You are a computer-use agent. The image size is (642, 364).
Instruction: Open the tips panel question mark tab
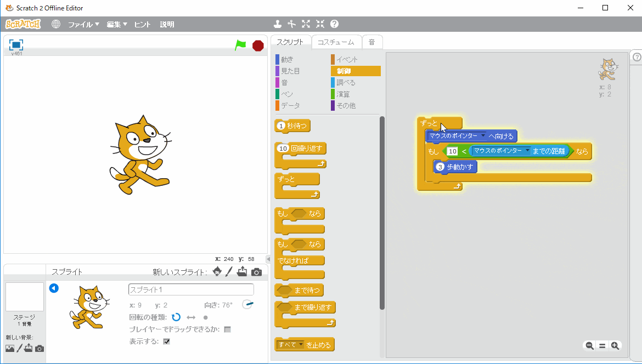click(637, 57)
